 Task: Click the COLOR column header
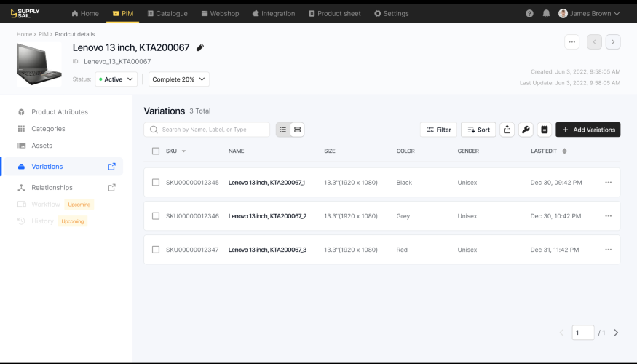click(405, 151)
